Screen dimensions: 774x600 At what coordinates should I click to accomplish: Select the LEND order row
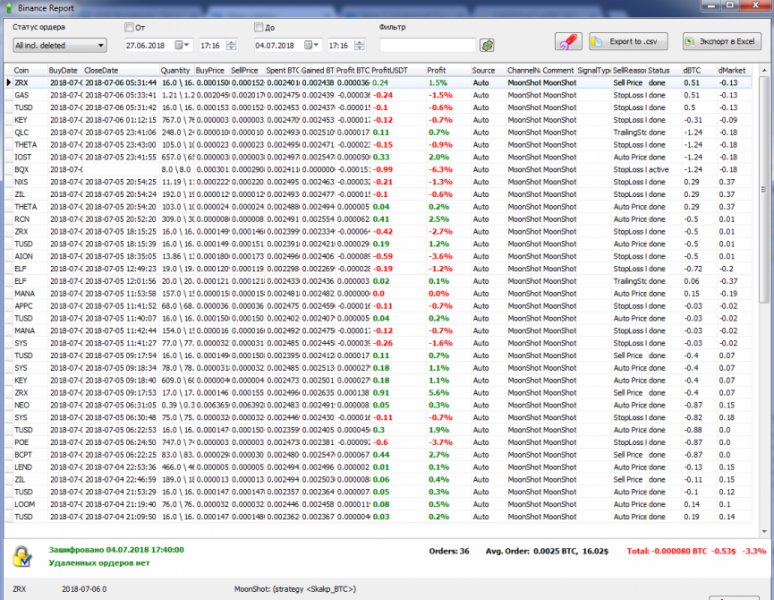[378, 467]
